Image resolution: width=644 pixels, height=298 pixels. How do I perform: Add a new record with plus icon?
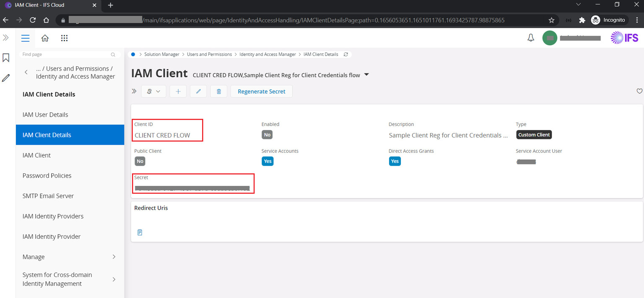click(178, 91)
